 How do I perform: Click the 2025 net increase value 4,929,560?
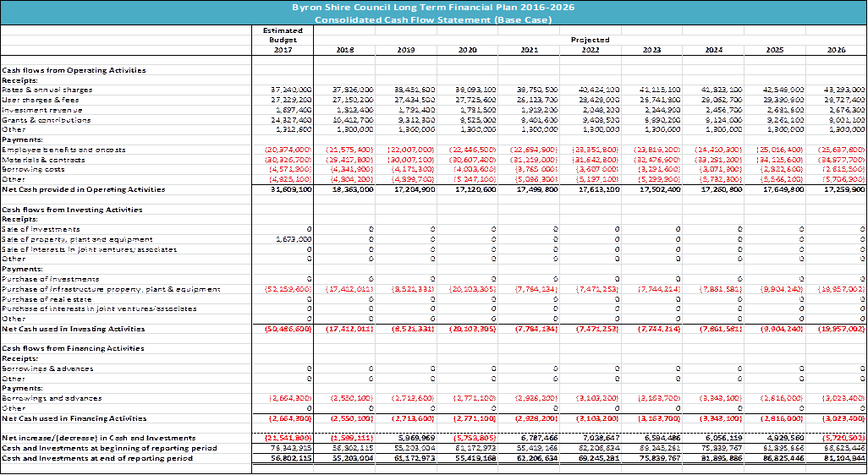point(783,438)
